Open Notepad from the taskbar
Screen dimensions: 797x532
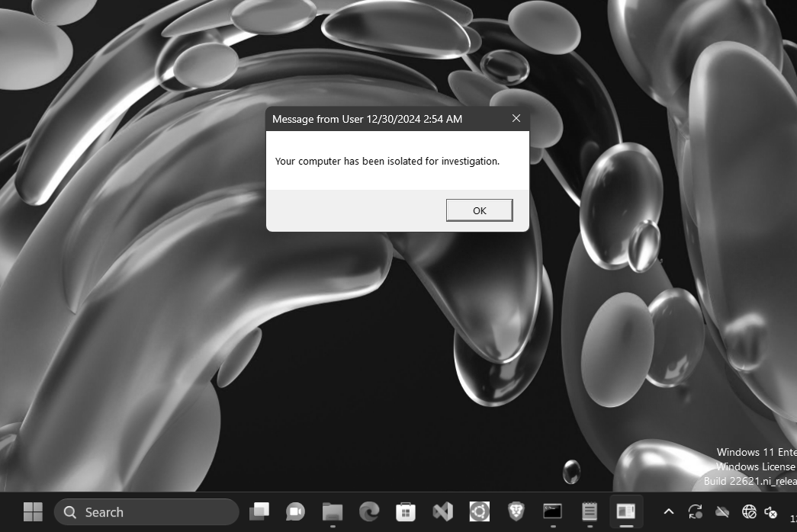pyautogui.click(x=588, y=511)
